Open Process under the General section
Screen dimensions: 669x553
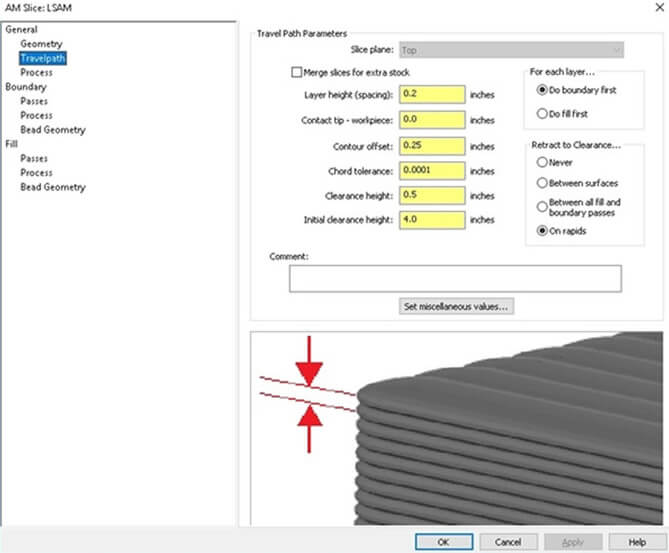(37, 72)
